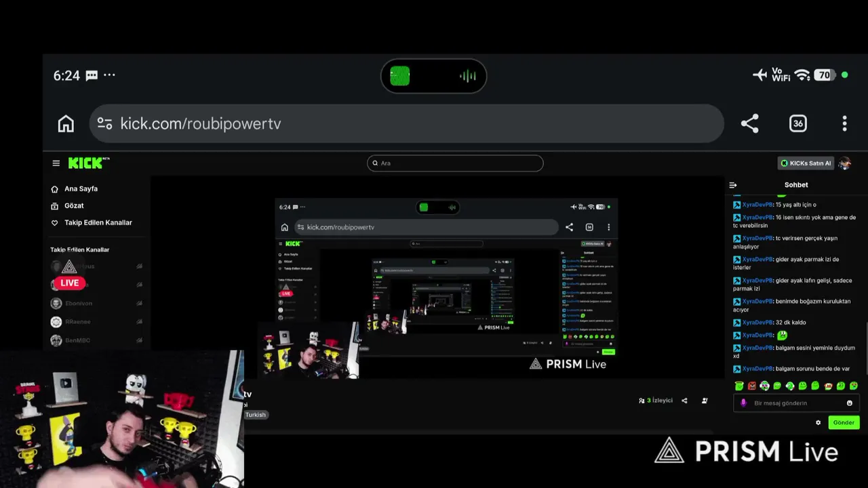Screen dimensions: 868x488
Task: Click the status bar message notification icon
Action: click(x=92, y=75)
